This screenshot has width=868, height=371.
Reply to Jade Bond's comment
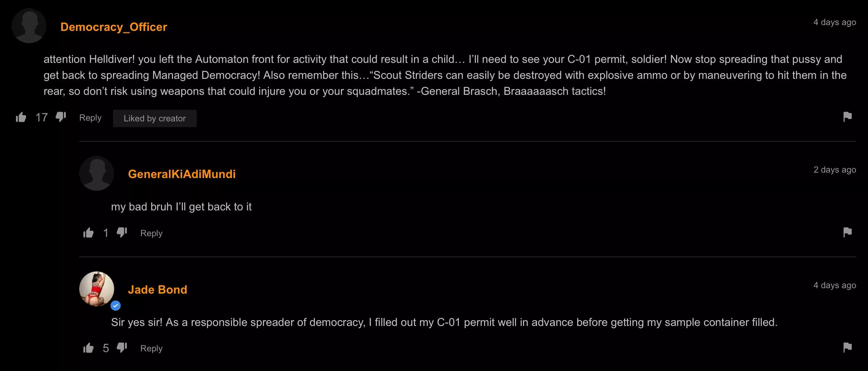click(151, 348)
